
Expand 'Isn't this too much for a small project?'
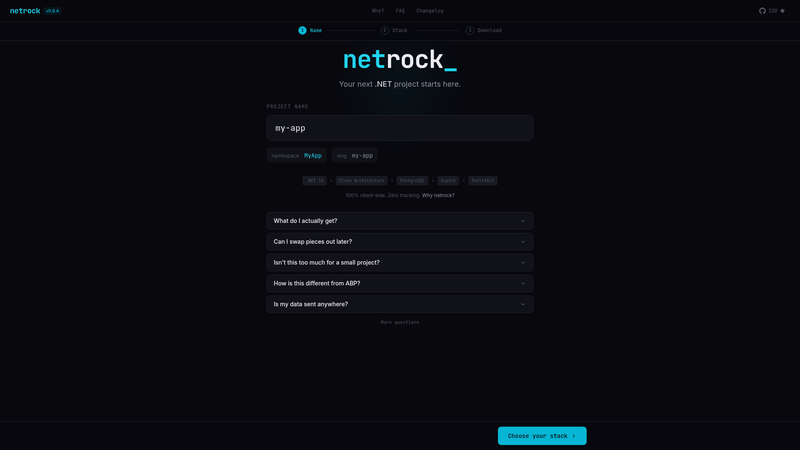(399, 263)
